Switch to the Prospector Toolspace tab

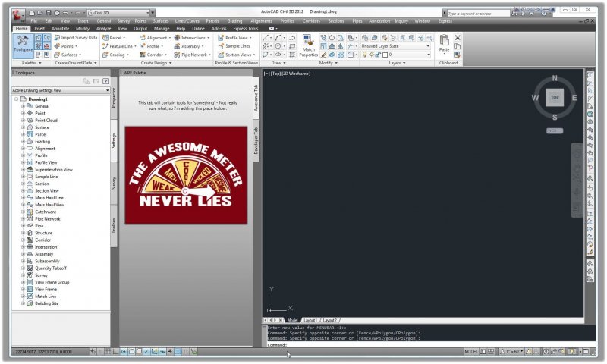coord(114,98)
